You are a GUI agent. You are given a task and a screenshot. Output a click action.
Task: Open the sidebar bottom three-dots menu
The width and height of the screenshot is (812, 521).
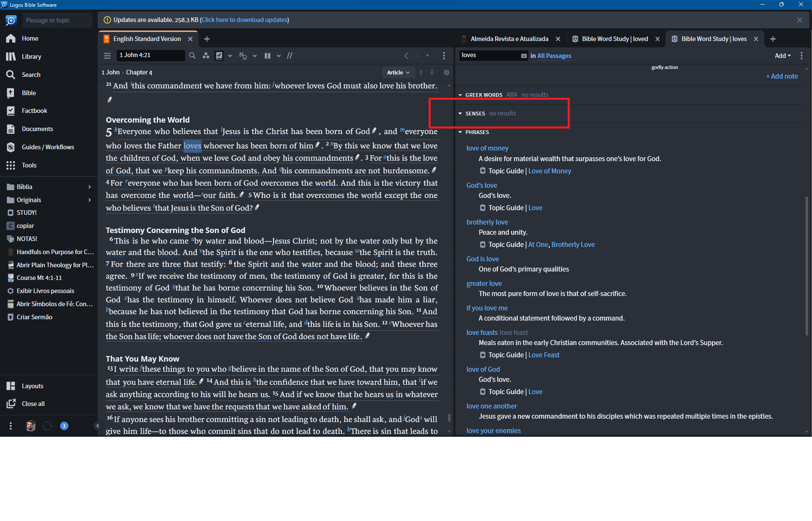11,426
